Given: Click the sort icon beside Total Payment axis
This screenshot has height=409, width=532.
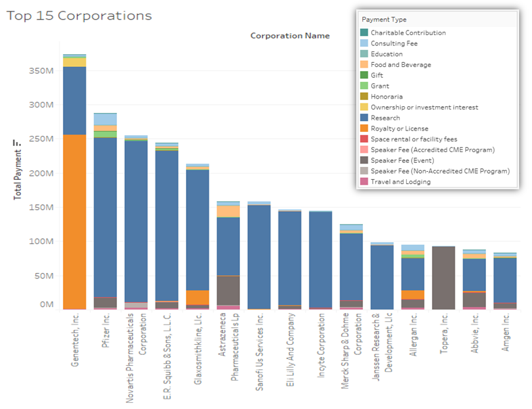Looking at the screenshot, I should (x=17, y=143).
